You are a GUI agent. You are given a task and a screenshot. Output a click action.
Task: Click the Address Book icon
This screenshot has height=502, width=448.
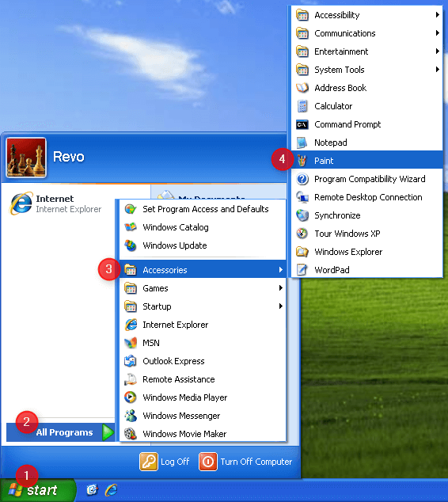click(x=302, y=88)
